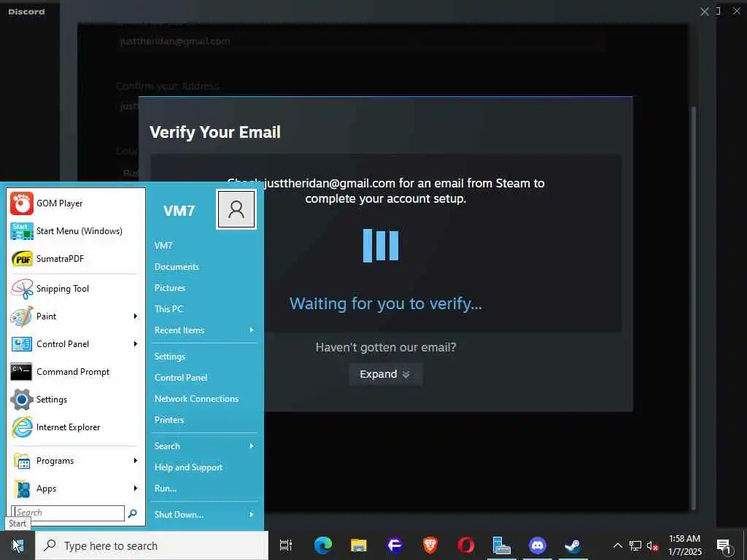Click the Windows Start button in the taskbar
747x560 pixels.
[18, 545]
